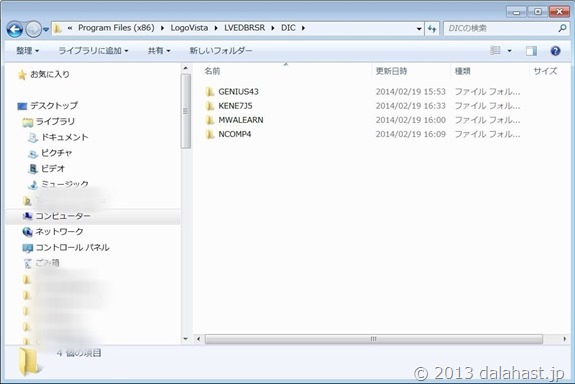Select デスクトップ in the navigation pane
This screenshot has height=384, width=575.
tap(54, 106)
